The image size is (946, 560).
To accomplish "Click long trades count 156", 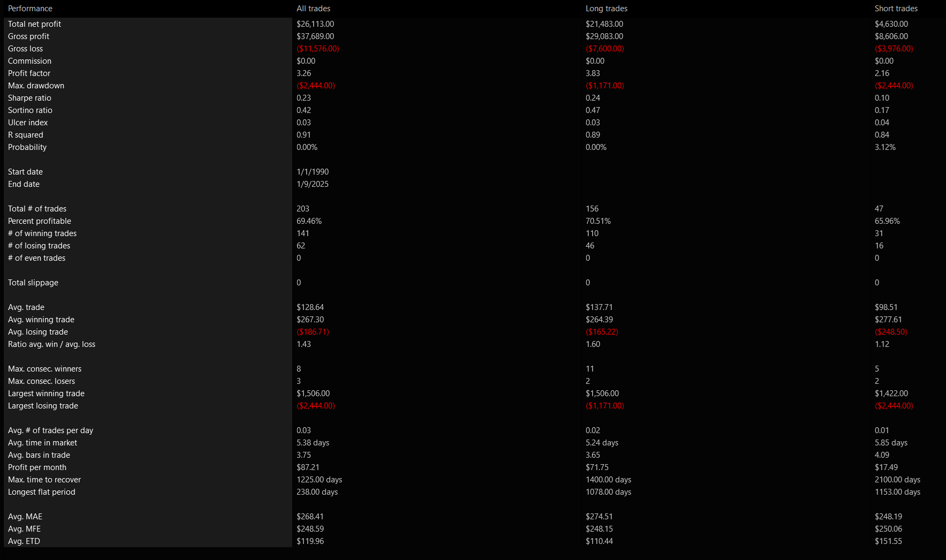I will pyautogui.click(x=592, y=209).
